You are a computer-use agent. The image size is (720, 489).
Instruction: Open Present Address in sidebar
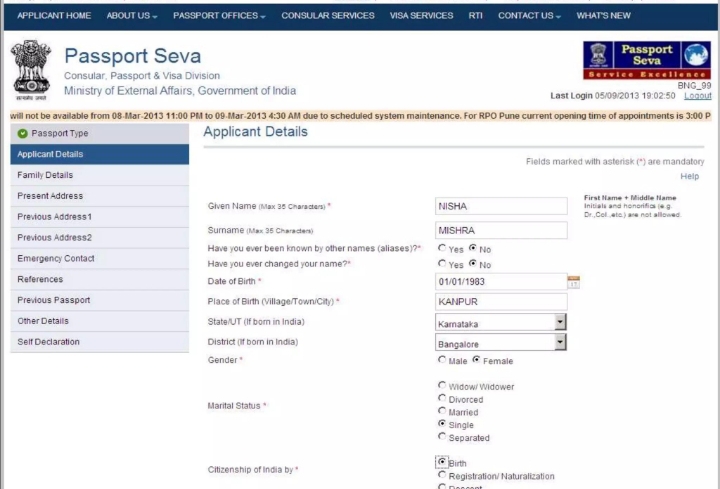coord(50,196)
